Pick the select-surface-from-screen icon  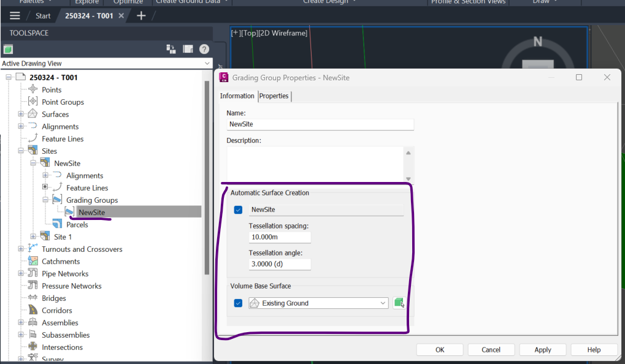(x=399, y=302)
